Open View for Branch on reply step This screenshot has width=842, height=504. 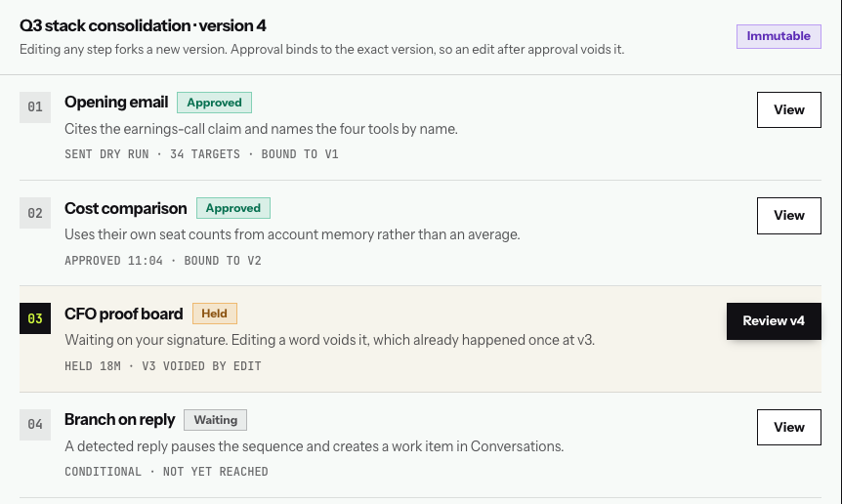[789, 427]
